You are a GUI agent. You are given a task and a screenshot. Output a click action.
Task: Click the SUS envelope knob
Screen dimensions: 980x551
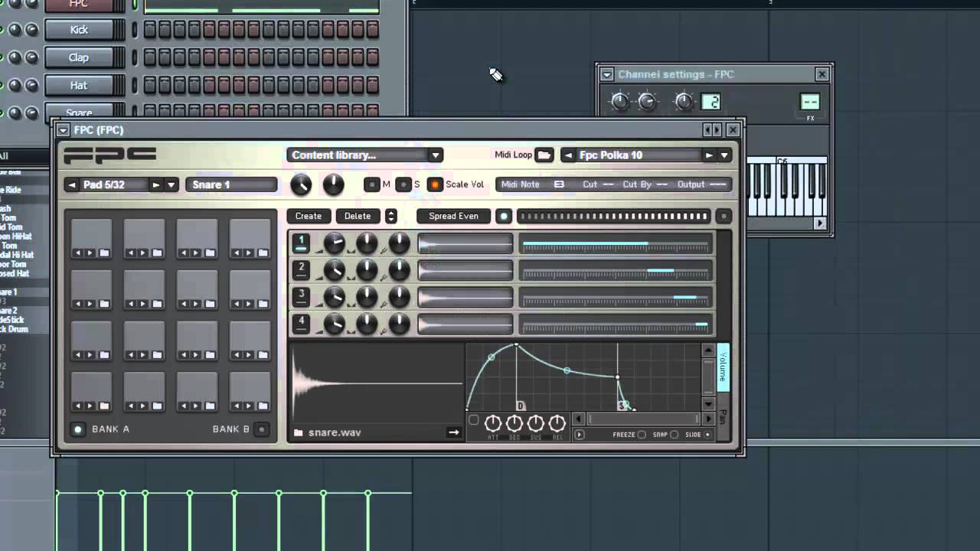(x=536, y=423)
